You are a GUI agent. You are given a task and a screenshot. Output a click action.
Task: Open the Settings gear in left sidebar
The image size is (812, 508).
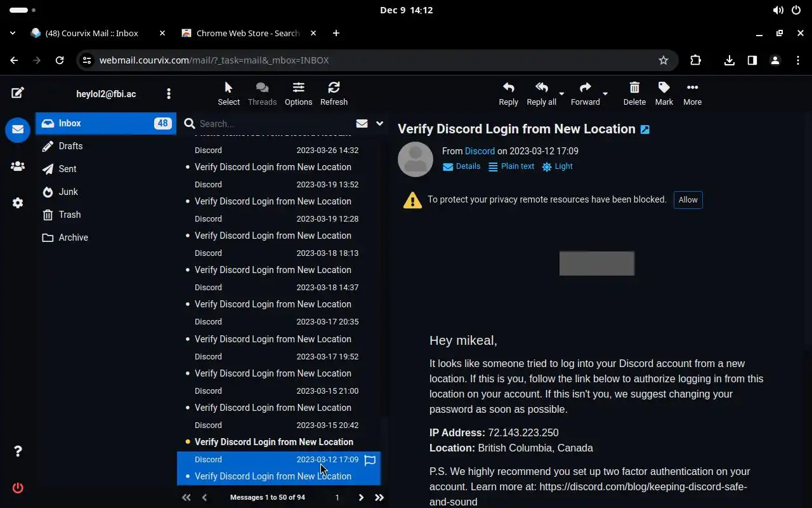[18, 203]
